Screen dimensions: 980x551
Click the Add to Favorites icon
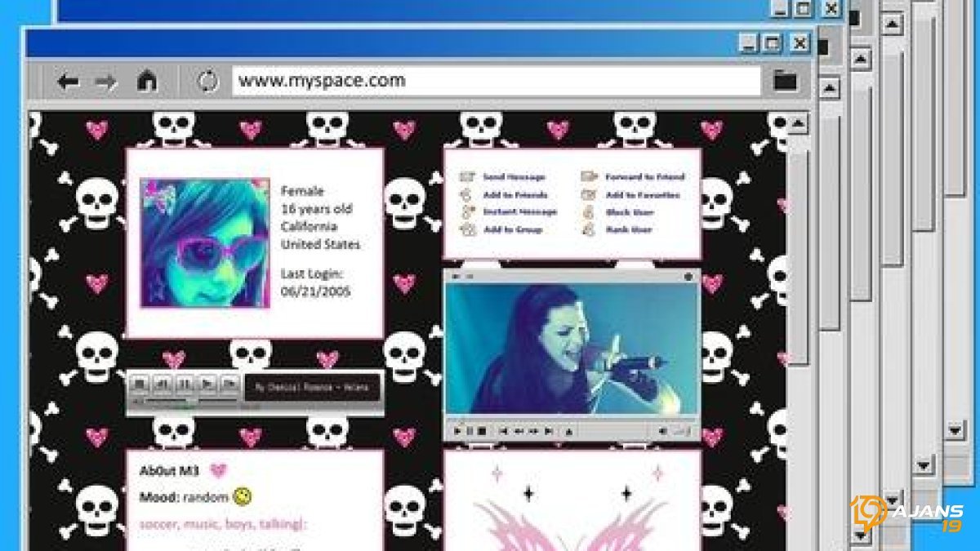(x=590, y=194)
